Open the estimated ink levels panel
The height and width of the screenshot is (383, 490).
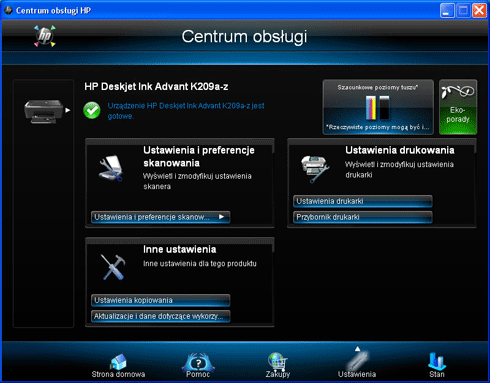(x=378, y=107)
